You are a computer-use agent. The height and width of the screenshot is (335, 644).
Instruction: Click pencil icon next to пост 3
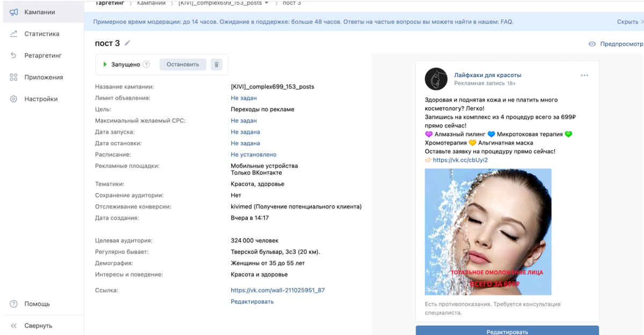127,43
